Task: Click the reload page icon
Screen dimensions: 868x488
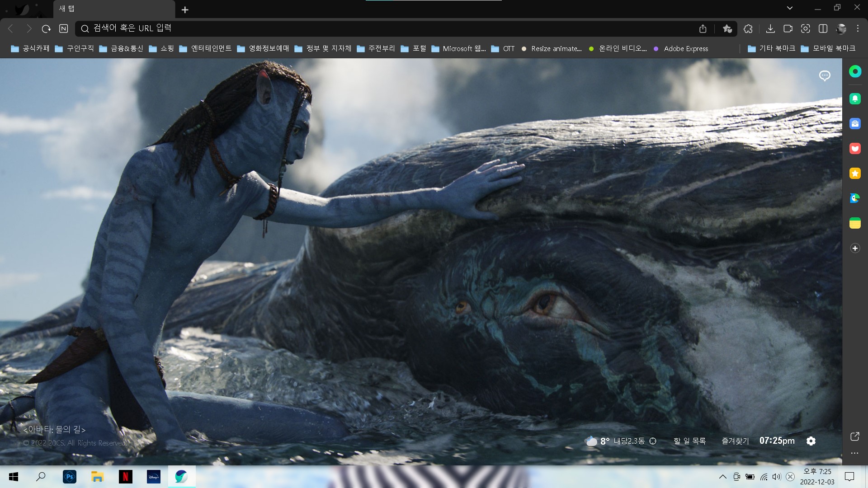Action: (46, 28)
